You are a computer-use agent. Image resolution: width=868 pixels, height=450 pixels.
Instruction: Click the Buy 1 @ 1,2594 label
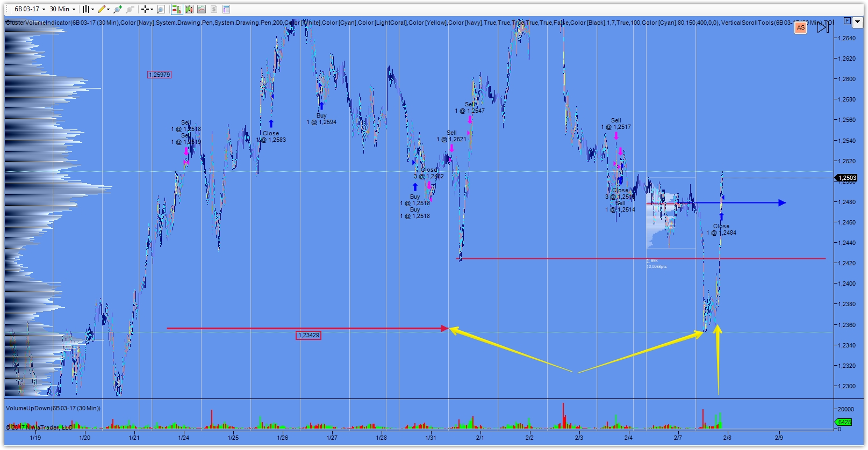[321, 119]
